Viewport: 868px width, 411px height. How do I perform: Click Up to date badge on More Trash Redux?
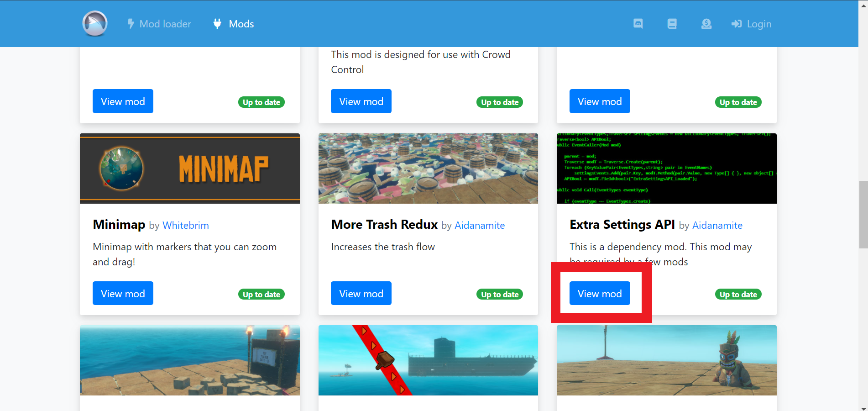tap(500, 295)
